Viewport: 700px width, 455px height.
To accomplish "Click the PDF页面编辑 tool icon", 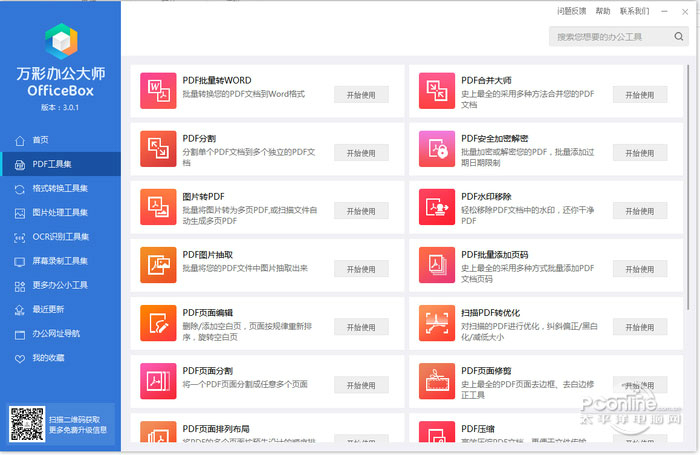I will pos(158,323).
